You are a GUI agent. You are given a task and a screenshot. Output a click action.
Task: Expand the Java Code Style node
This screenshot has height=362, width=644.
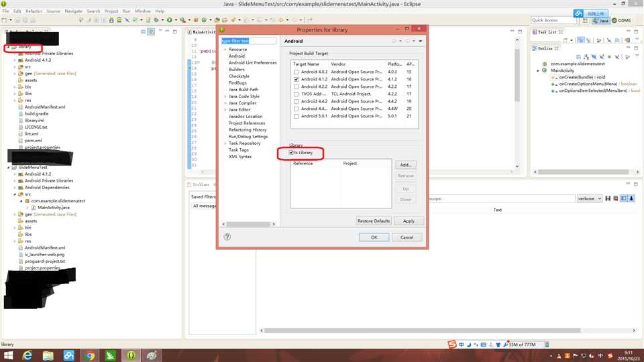click(225, 97)
